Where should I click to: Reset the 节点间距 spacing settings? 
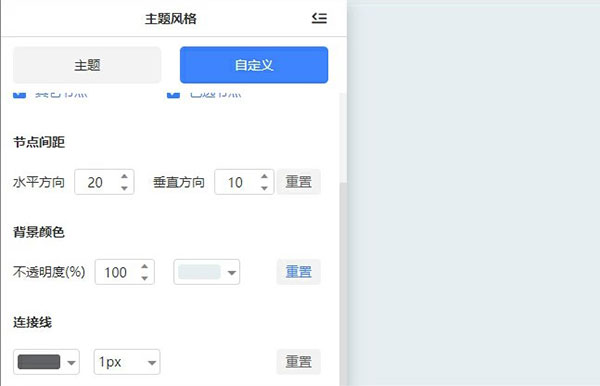[x=298, y=182]
